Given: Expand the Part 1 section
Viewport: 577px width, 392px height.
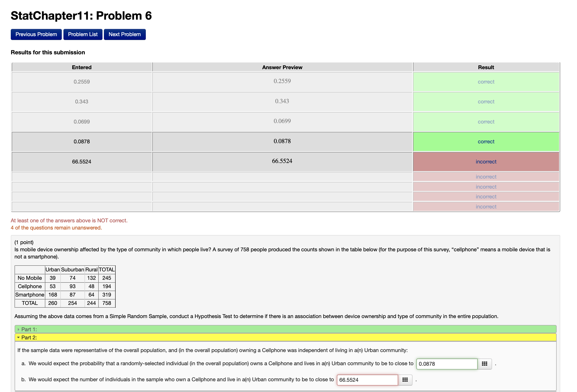Looking at the screenshot, I should click(x=29, y=329).
